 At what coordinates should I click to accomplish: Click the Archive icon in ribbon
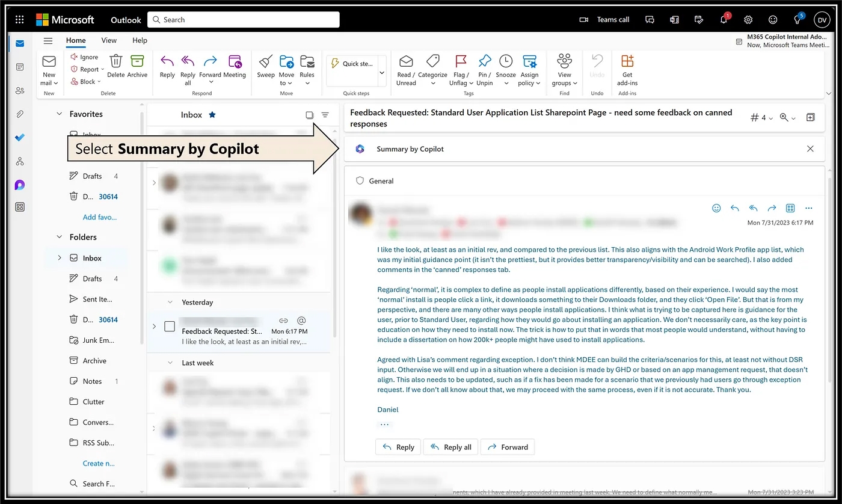[x=137, y=63]
